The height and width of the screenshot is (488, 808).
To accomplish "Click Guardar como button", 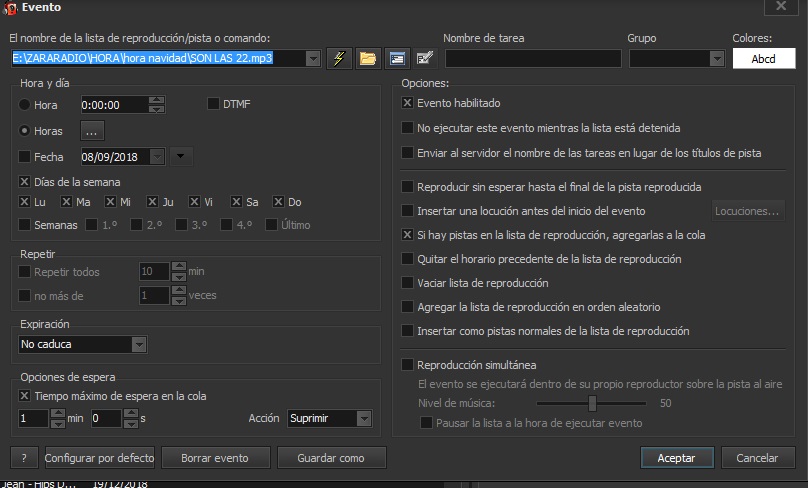I will 331,458.
